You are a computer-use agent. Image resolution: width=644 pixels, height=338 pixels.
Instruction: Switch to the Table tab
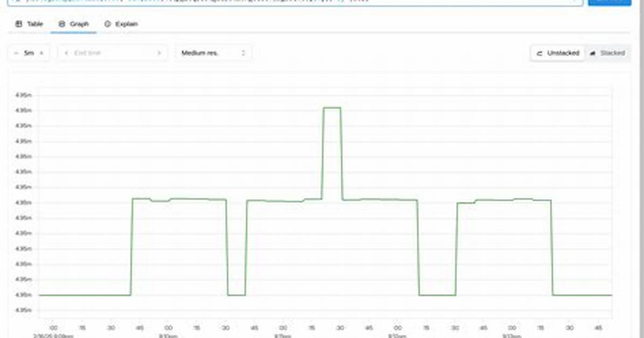[29, 24]
